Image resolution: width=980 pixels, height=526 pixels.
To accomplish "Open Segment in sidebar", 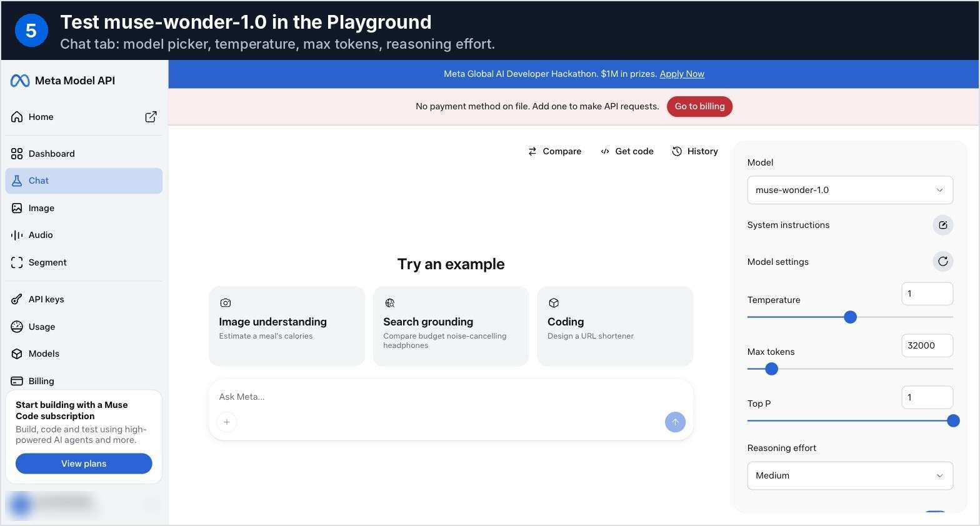I will tap(84, 262).
